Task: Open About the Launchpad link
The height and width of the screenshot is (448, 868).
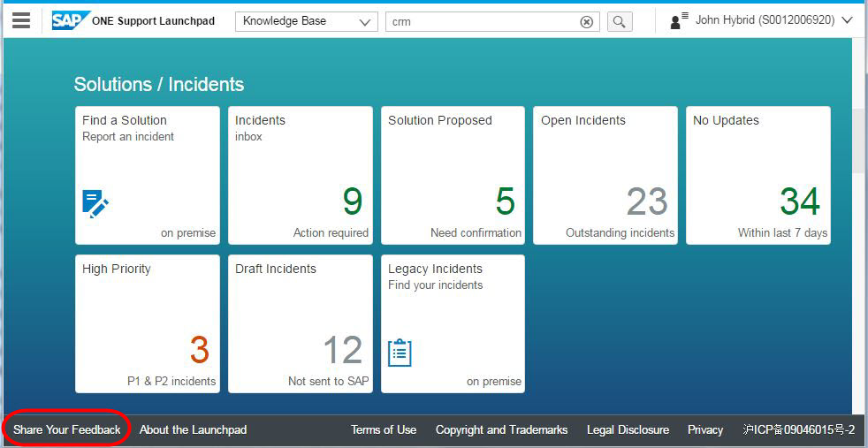Action: tap(193, 429)
